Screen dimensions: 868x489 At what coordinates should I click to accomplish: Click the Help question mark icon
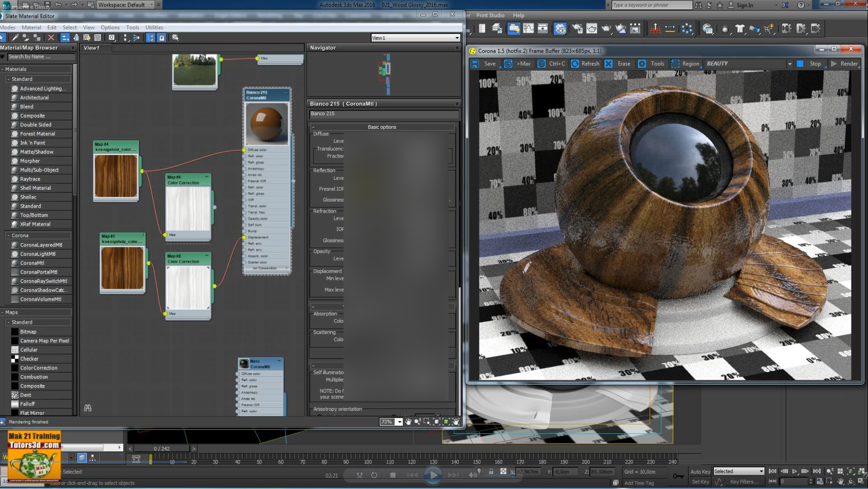(x=801, y=5)
